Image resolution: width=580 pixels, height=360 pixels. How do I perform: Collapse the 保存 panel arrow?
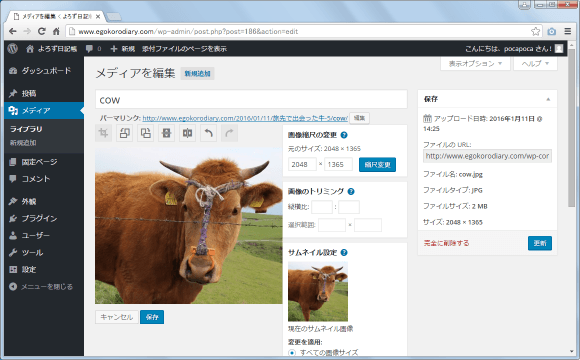click(x=548, y=99)
